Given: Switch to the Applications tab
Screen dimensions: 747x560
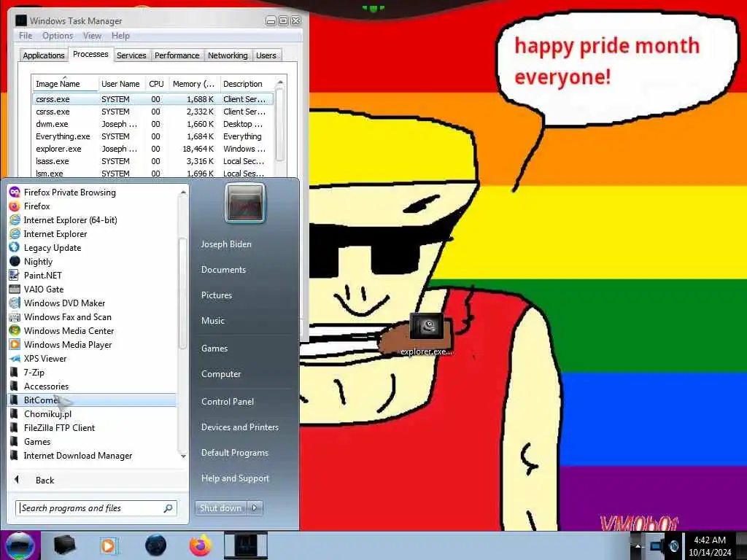Looking at the screenshot, I should [44, 55].
